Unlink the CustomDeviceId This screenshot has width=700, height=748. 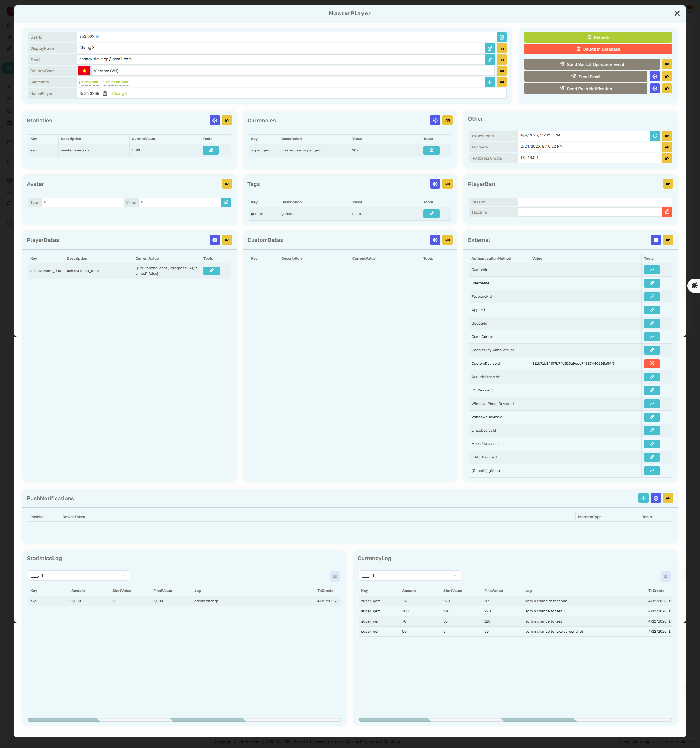[651, 363]
